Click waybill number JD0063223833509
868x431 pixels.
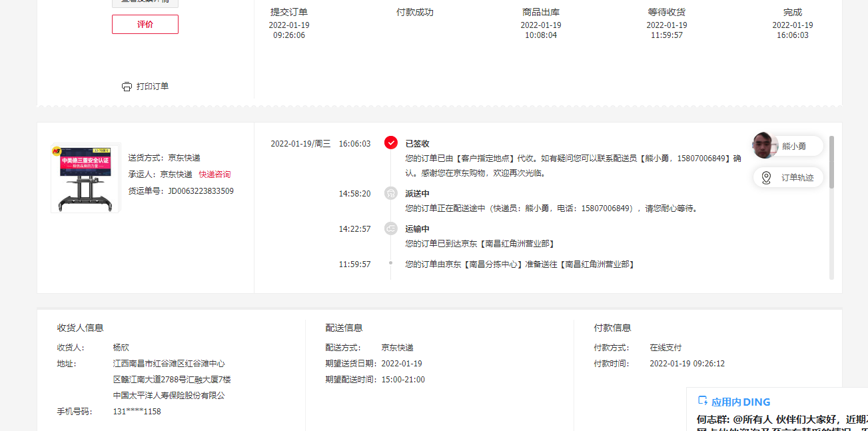tap(201, 191)
